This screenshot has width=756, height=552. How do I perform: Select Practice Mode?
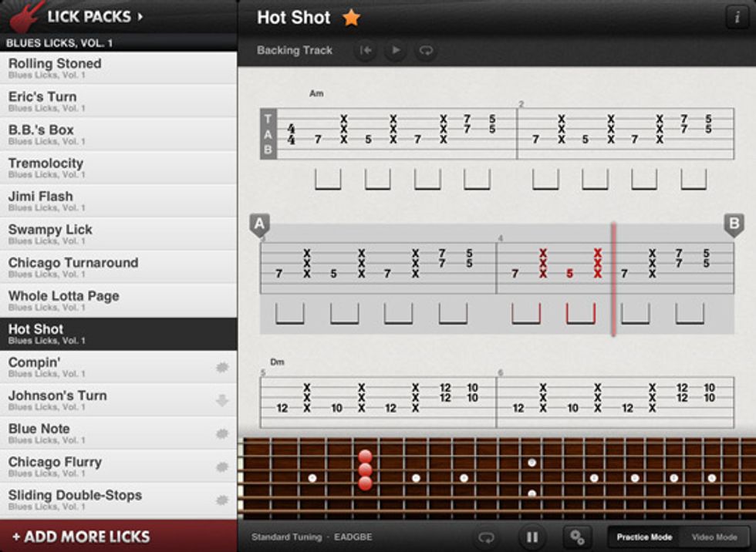(x=643, y=537)
